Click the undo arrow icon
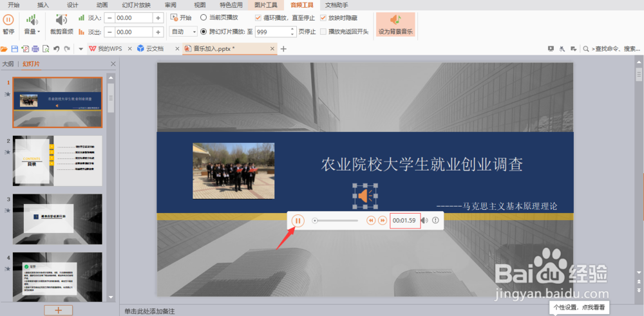 (x=56, y=49)
